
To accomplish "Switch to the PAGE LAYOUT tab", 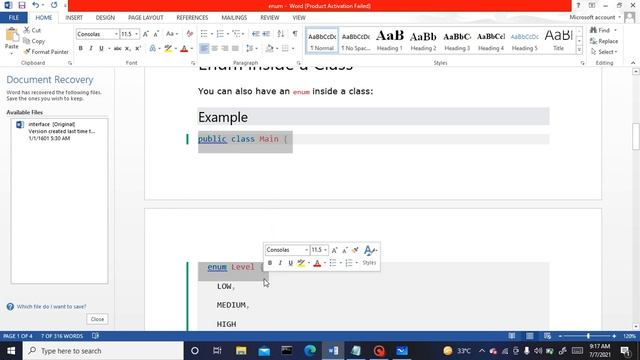I will [x=145, y=18].
